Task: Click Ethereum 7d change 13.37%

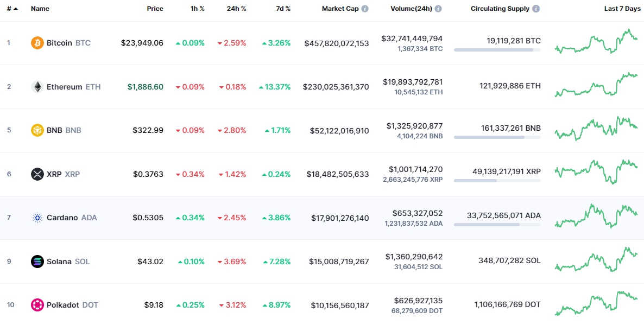Action: coord(275,87)
